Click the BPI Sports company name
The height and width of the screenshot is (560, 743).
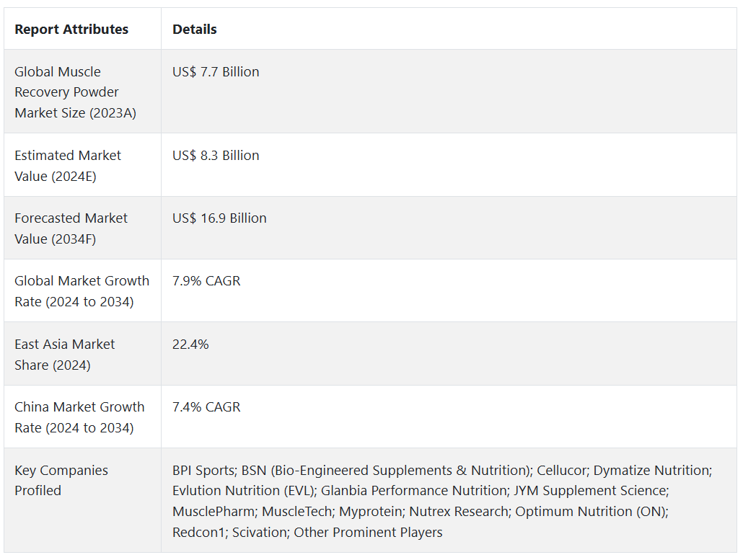(x=203, y=471)
